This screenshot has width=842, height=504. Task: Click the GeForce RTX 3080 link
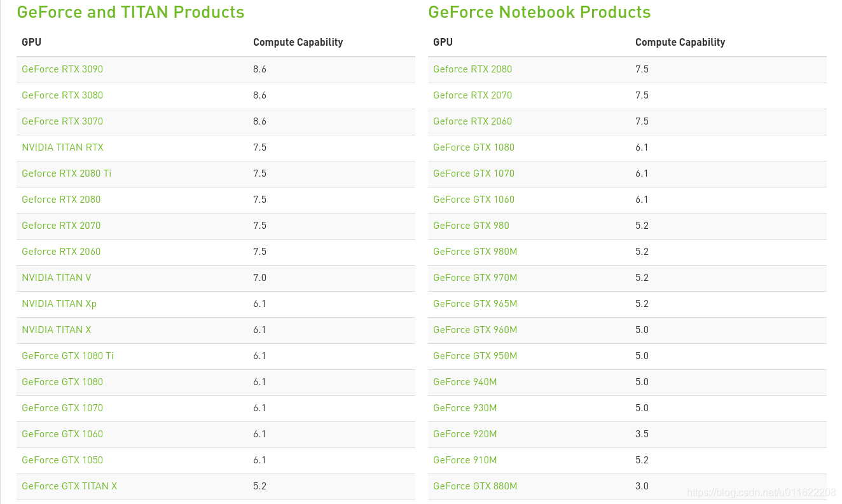tap(62, 95)
